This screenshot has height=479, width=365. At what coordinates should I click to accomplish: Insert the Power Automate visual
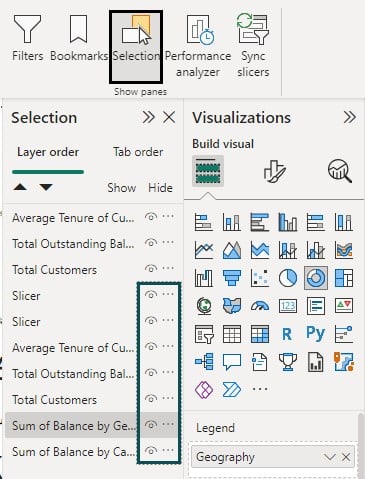pyautogui.click(x=232, y=390)
